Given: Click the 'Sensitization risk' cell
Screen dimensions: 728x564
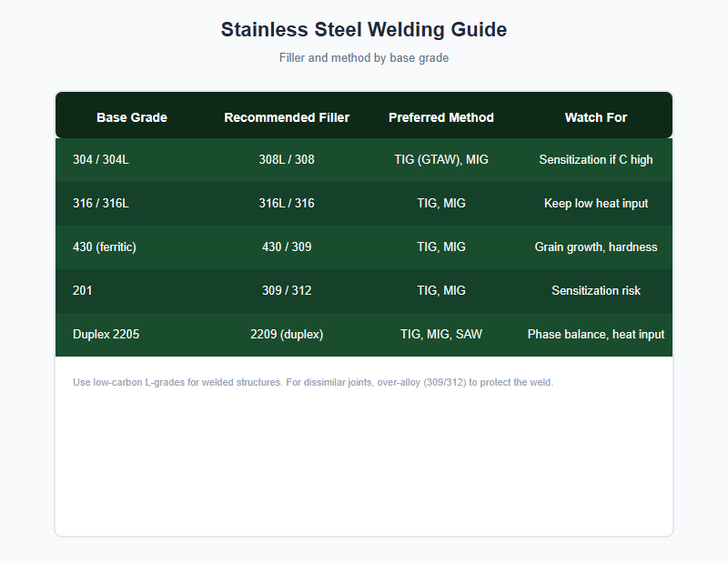Looking at the screenshot, I should pyautogui.click(x=596, y=290).
